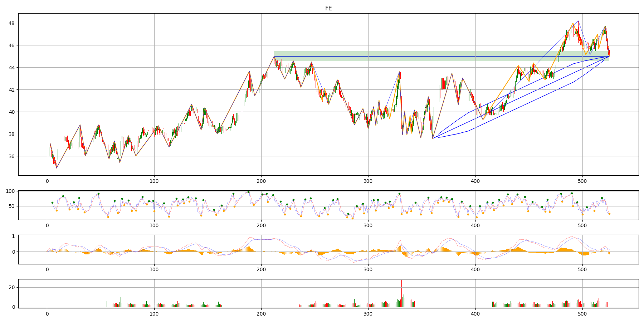
Task: Click the 42 label on the price axis
Action: tap(12, 90)
